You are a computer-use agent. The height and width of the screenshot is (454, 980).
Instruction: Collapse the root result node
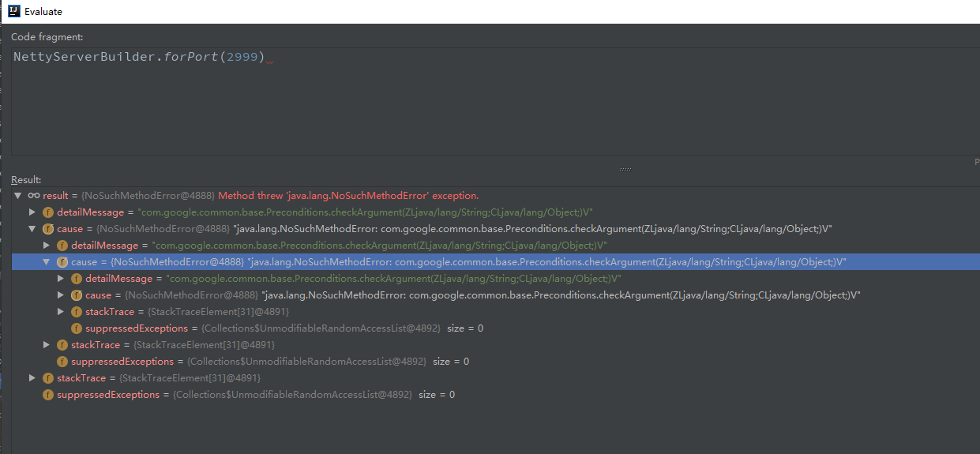click(x=17, y=196)
